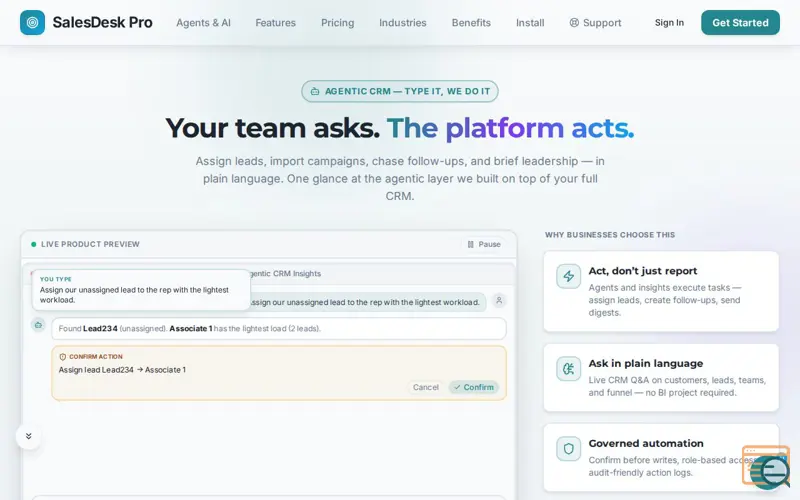This screenshot has height=500, width=800.
Task: Click the SalesDesk Pro logo icon
Action: pyautogui.click(x=32, y=22)
